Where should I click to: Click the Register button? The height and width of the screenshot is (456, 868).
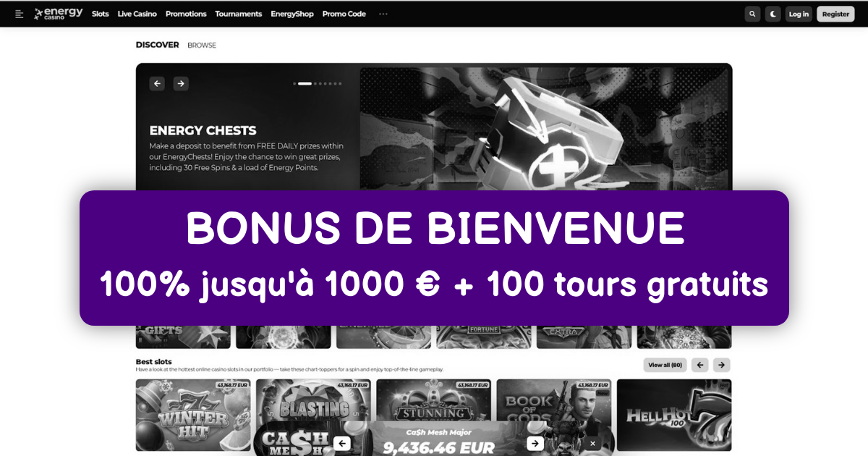point(835,14)
